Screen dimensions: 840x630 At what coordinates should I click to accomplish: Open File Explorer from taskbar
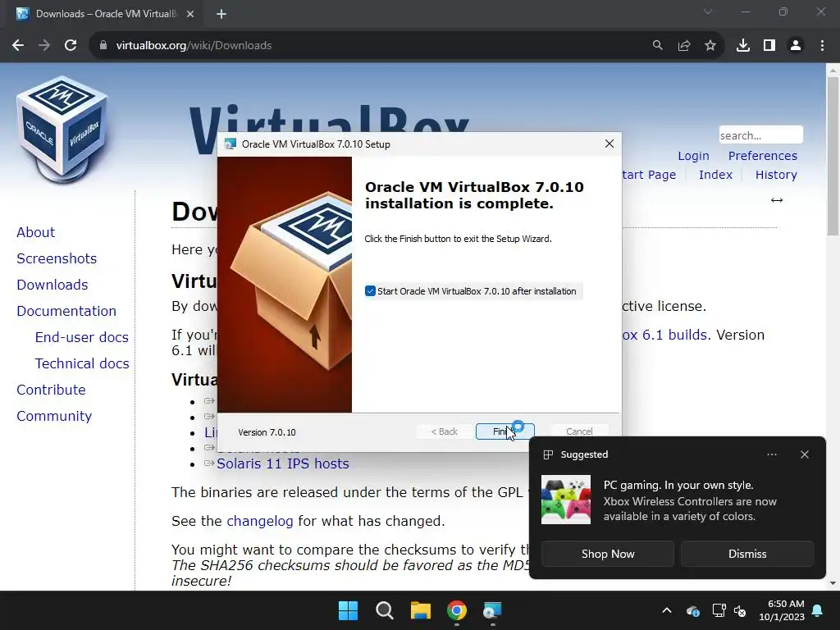(x=421, y=610)
